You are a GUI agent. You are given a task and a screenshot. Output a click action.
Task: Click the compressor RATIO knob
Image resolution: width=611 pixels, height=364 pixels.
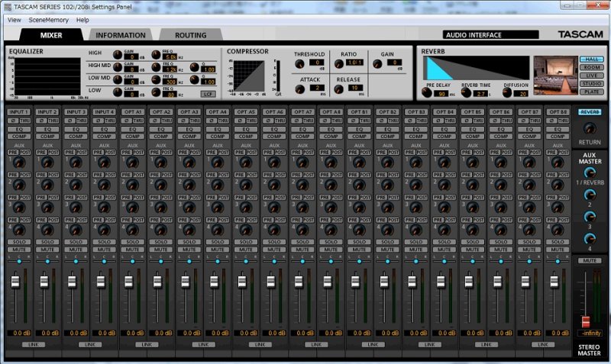point(340,64)
